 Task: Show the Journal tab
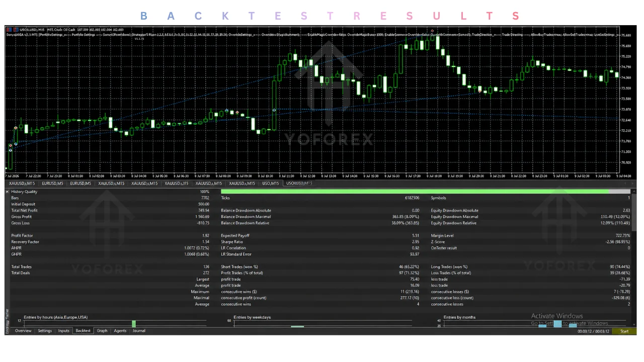139,331
